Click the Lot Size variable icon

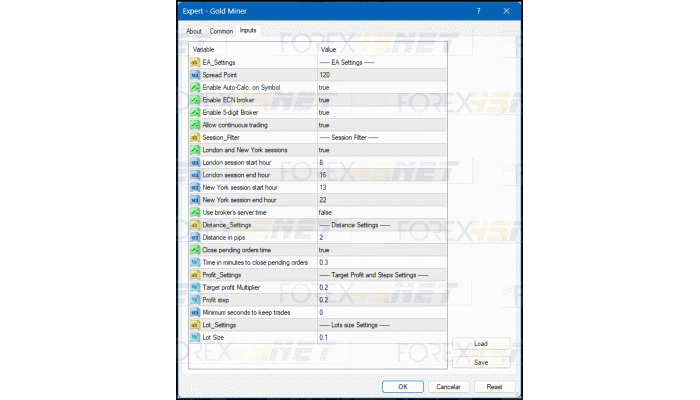pos(194,337)
